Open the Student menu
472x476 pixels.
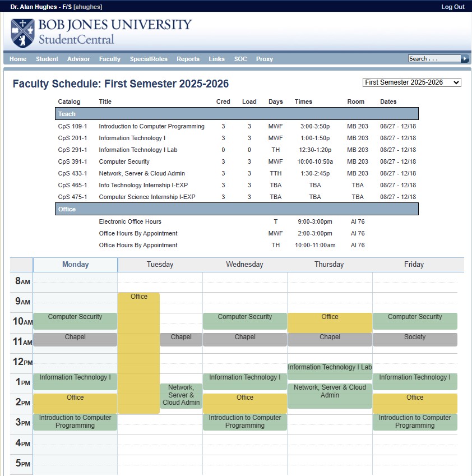pyautogui.click(x=47, y=59)
